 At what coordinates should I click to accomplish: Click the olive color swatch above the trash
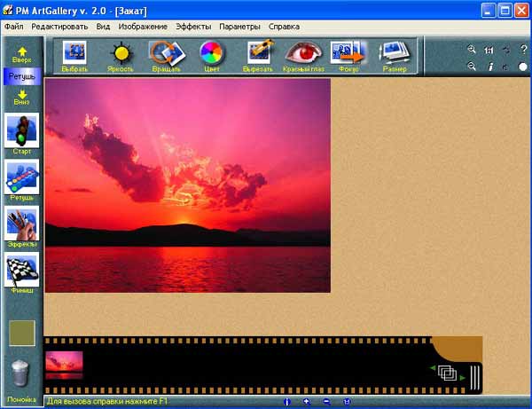[x=22, y=334]
